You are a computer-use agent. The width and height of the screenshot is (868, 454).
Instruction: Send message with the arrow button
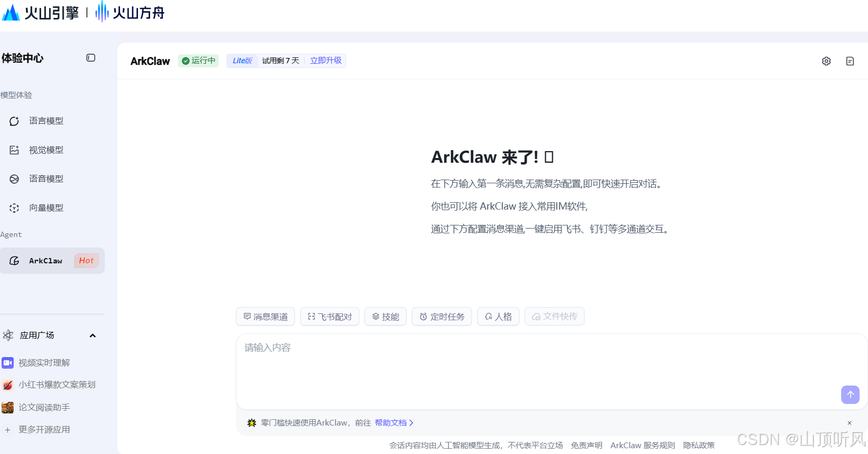coord(850,394)
